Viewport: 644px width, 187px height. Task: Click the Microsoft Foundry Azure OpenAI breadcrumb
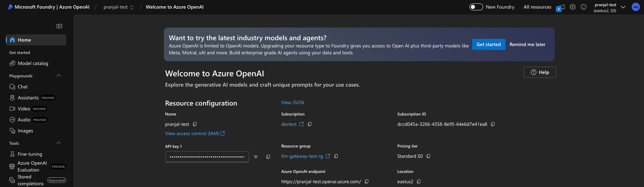pos(52,7)
